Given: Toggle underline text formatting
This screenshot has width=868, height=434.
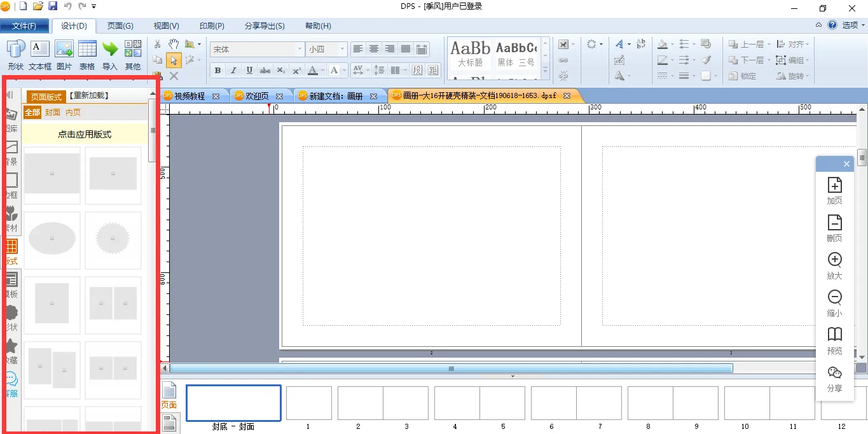Looking at the screenshot, I should click(x=249, y=70).
